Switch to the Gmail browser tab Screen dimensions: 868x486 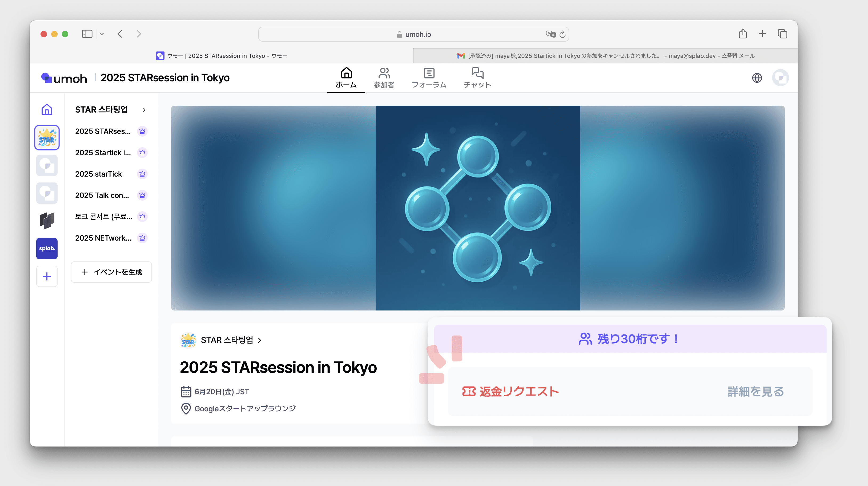[605, 56]
